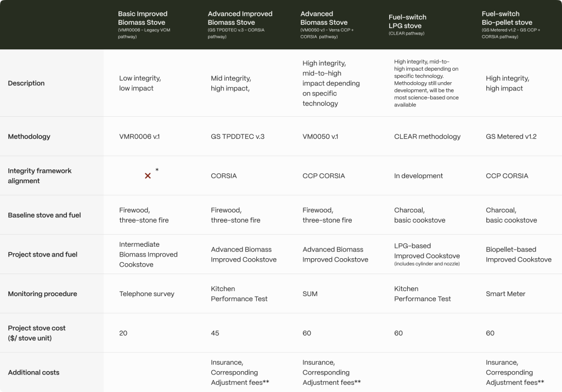The height and width of the screenshot is (392, 562).
Task: Click the asterisk footnote next to red X
Action: coord(157,170)
